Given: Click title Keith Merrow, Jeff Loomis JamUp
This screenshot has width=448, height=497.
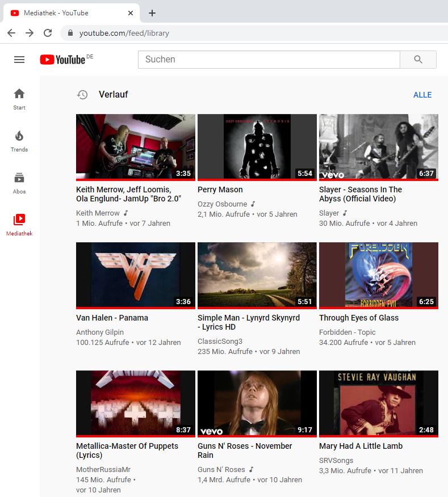Looking at the screenshot, I should click(x=128, y=194).
